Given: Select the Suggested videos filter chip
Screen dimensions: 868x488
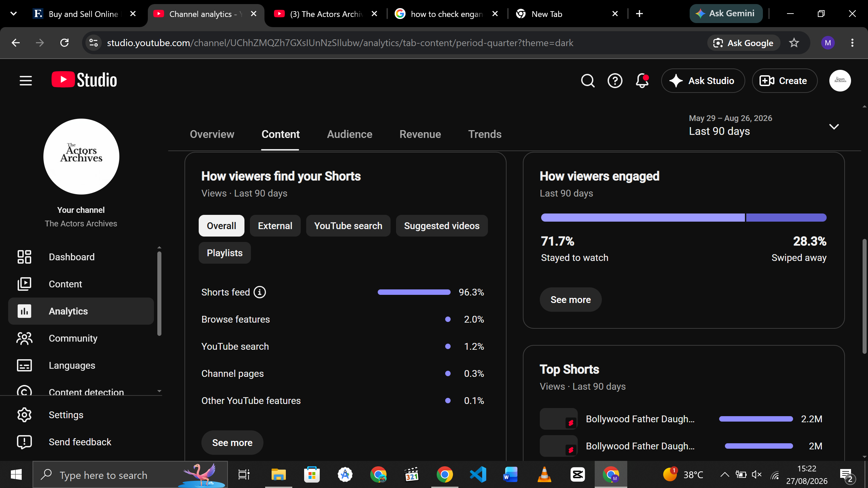Looking at the screenshot, I should pos(442,226).
